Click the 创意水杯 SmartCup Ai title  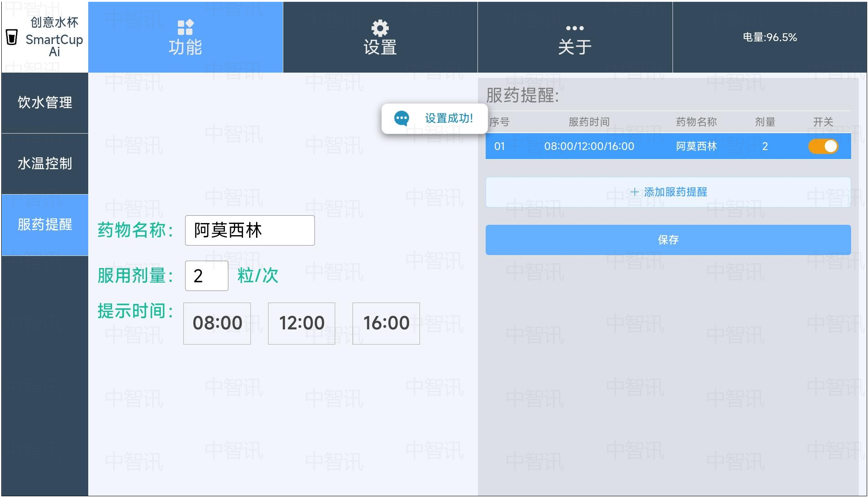(54, 37)
